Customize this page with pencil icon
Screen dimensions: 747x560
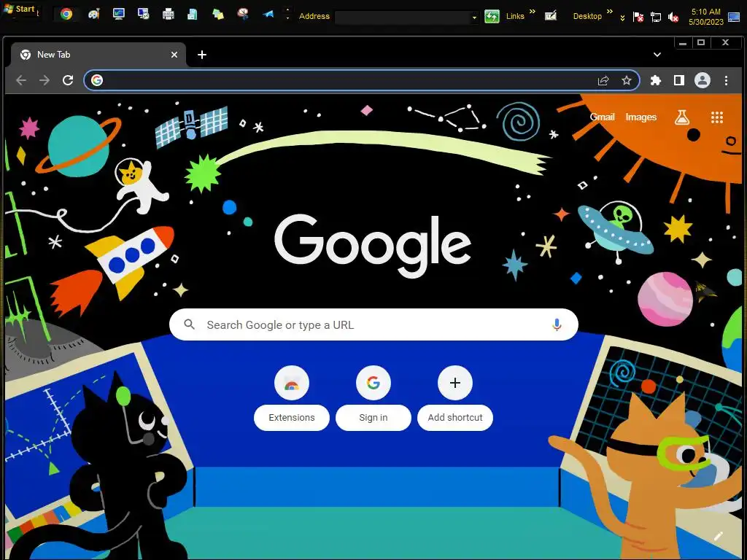pos(719,537)
